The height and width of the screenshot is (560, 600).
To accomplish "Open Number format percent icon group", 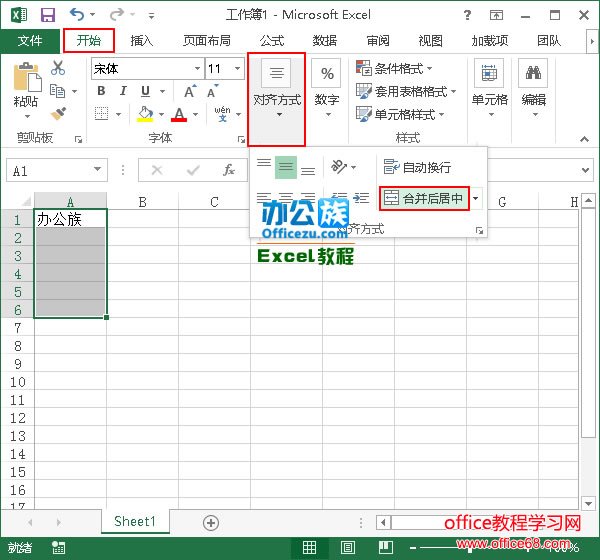I will coord(326,89).
